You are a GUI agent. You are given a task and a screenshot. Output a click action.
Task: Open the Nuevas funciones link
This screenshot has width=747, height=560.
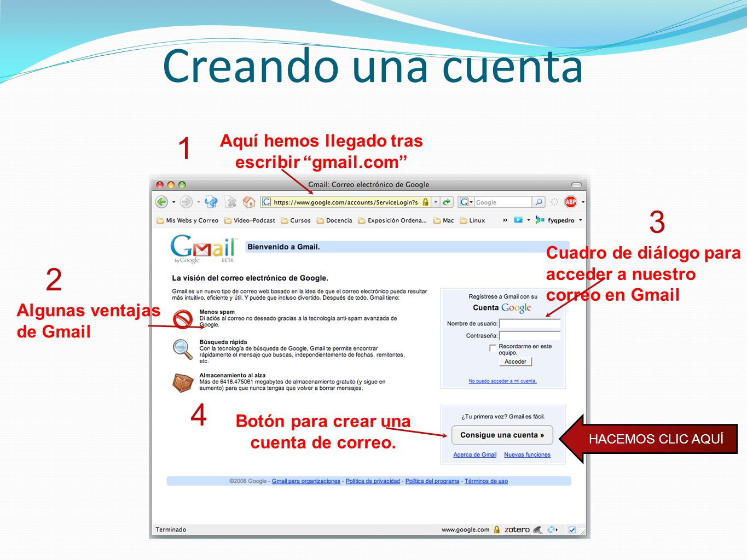click(527, 454)
